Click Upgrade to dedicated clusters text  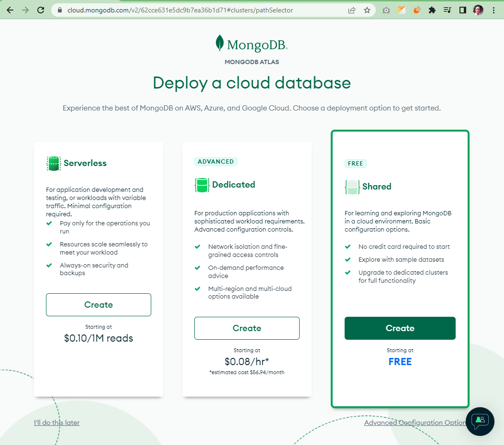click(x=403, y=277)
